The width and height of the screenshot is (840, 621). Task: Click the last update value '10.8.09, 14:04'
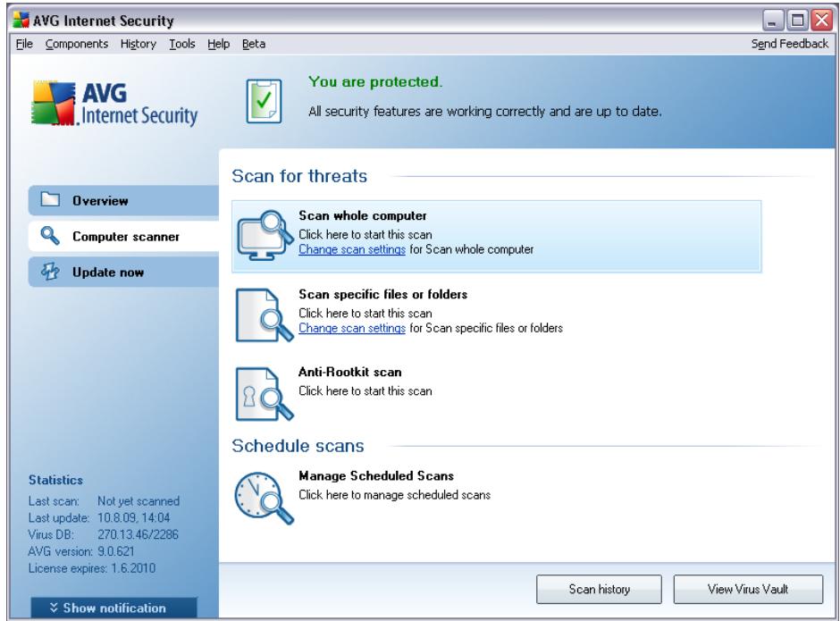tap(133, 517)
